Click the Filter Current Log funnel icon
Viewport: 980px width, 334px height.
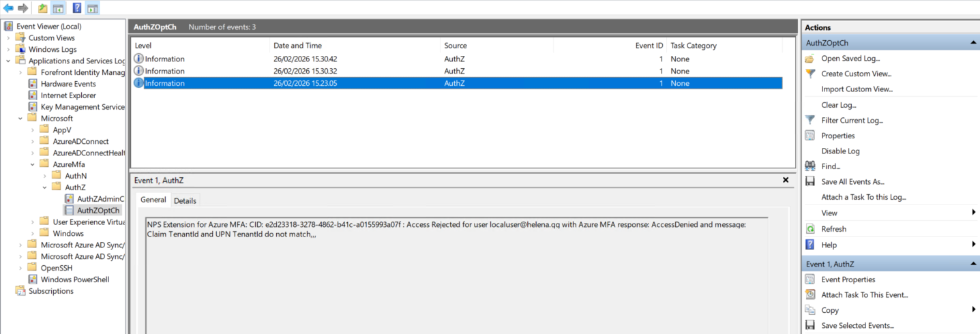click(x=810, y=120)
